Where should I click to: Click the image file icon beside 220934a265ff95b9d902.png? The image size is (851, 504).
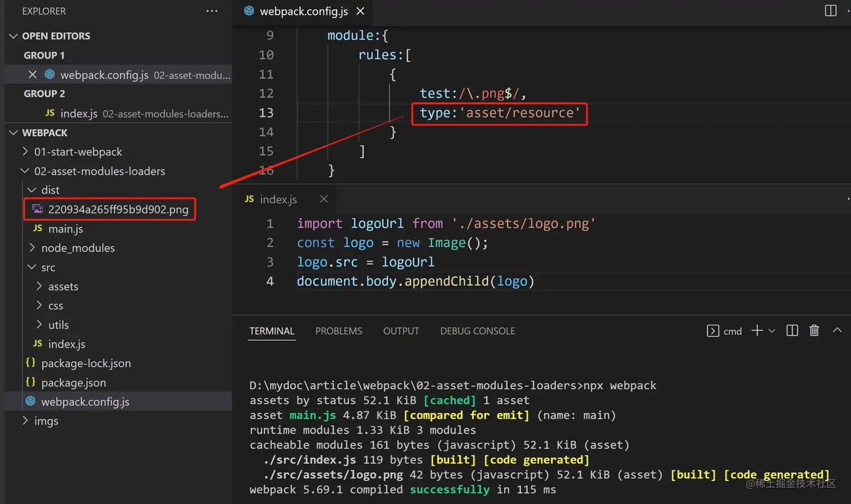coord(38,209)
